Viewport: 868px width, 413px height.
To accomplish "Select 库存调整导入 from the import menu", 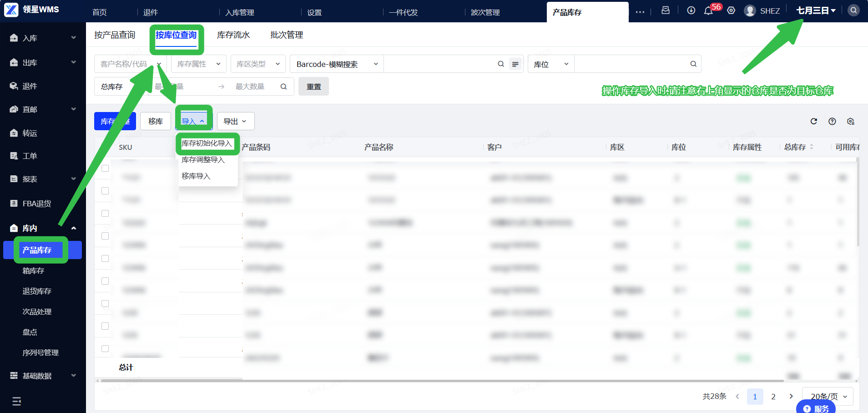I will coord(203,160).
